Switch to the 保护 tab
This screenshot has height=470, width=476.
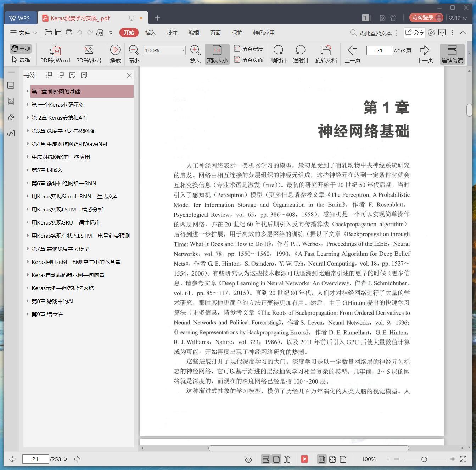[237, 33]
